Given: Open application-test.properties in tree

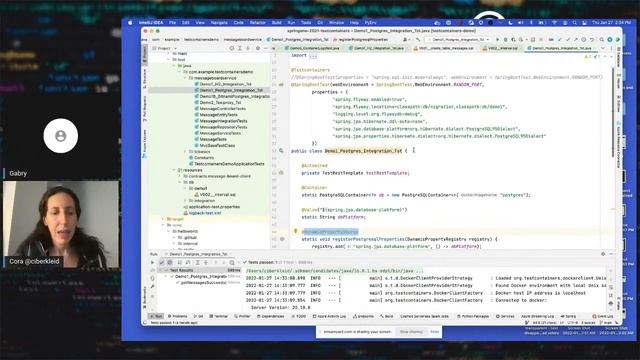Looking at the screenshot, I should coord(214,207).
